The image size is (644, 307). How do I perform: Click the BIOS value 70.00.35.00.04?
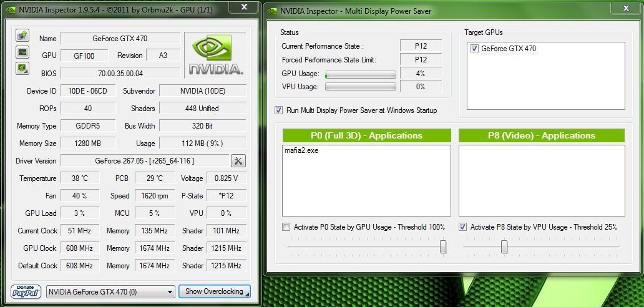point(120,73)
